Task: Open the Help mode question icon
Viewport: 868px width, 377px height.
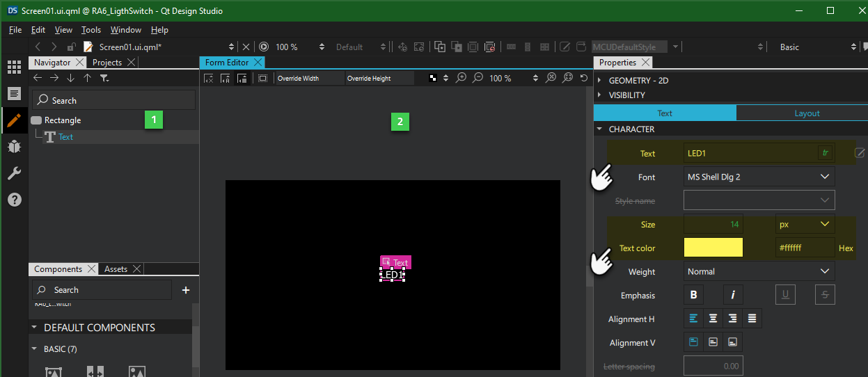Action: (x=14, y=200)
